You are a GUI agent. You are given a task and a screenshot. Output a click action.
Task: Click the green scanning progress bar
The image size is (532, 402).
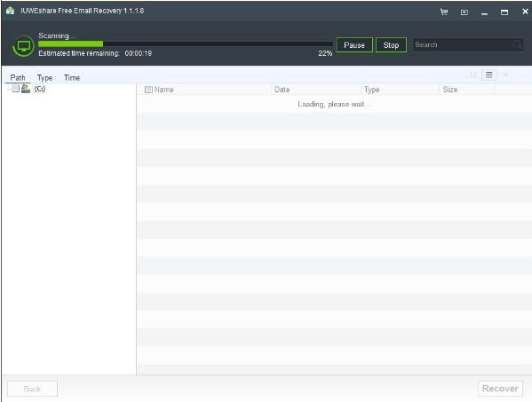click(186, 43)
